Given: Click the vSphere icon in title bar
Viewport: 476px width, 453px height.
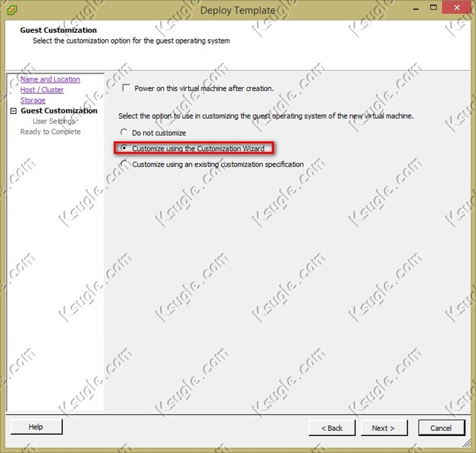Looking at the screenshot, I should 12,10.
